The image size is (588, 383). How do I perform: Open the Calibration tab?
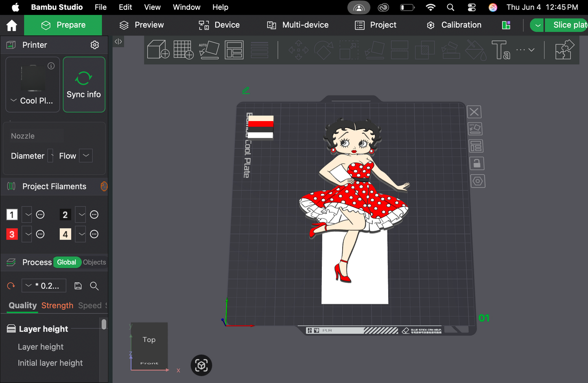454,25
